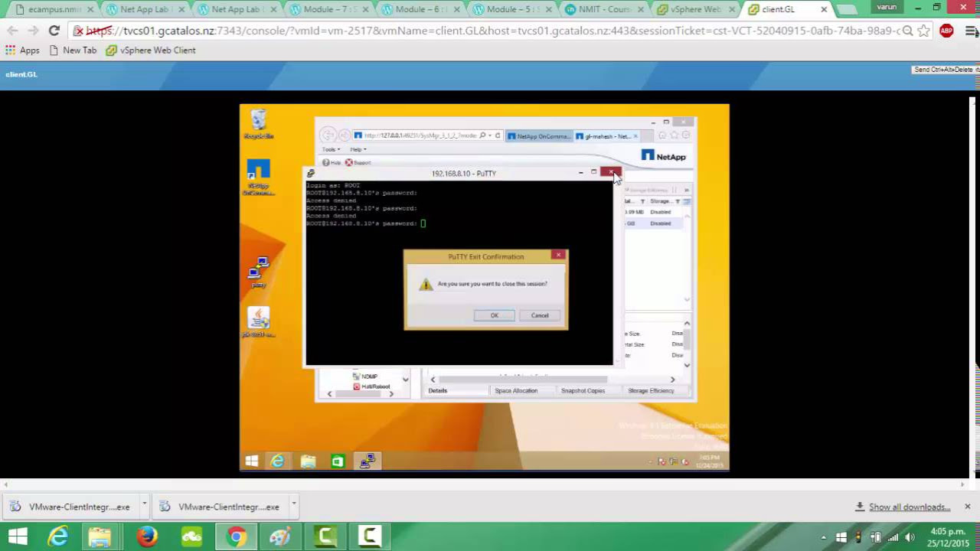980x551 pixels.
Task: Click the Help icon in NetApp toolbar
Action: (x=332, y=162)
